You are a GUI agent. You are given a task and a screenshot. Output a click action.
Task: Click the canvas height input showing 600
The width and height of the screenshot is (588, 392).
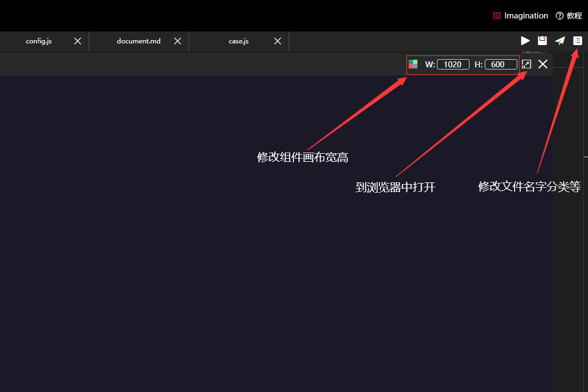(500, 64)
